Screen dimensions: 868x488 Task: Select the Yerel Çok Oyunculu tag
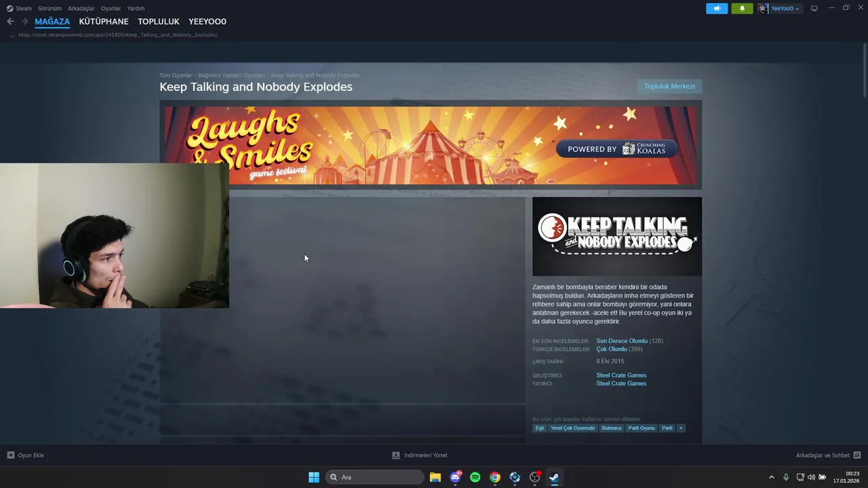tap(573, 428)
